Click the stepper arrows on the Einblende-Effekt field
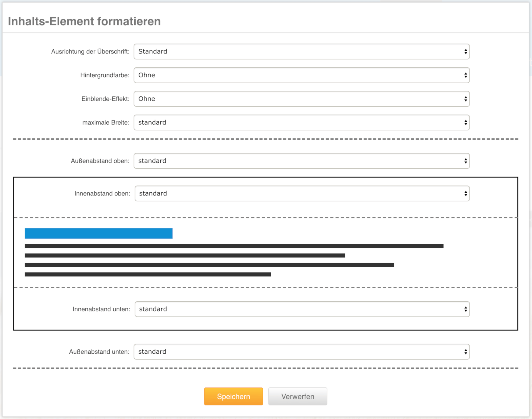Image resolution: width=532 pixels, height=419 pixels. pos(465,99)
